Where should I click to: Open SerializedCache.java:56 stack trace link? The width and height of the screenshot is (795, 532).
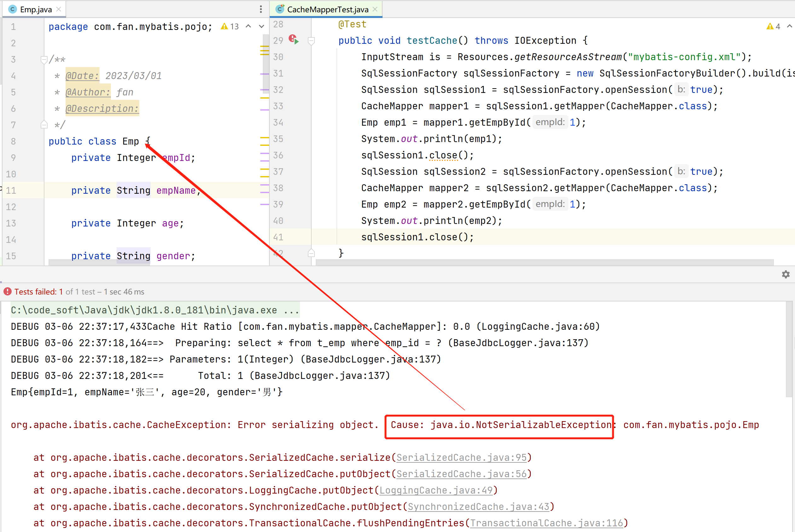(x=461, y=474)
